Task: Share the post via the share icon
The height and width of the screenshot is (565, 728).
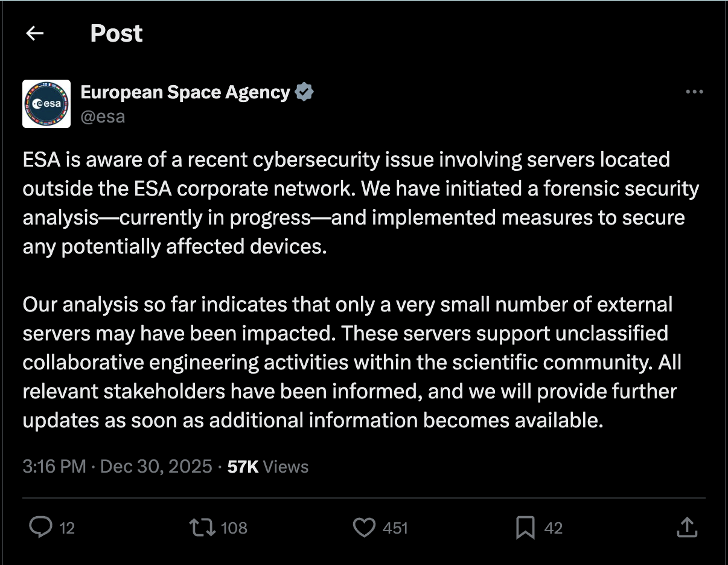Action: tap(687, 528)
